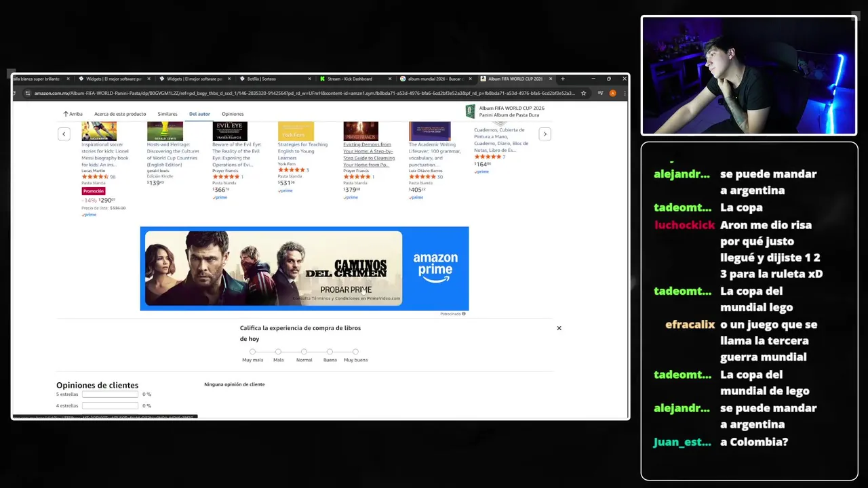Bookmark this page with the star icon

point(583,93)
